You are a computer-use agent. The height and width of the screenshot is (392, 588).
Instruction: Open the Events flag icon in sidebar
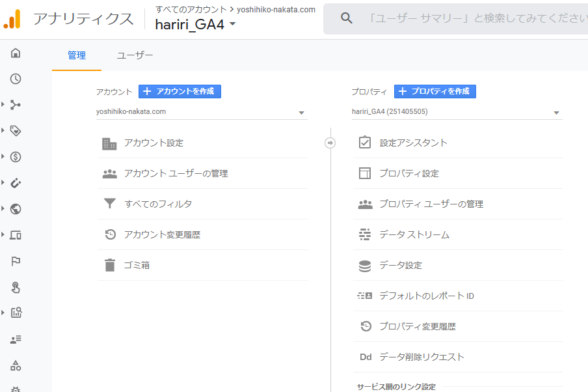[16, 261]
